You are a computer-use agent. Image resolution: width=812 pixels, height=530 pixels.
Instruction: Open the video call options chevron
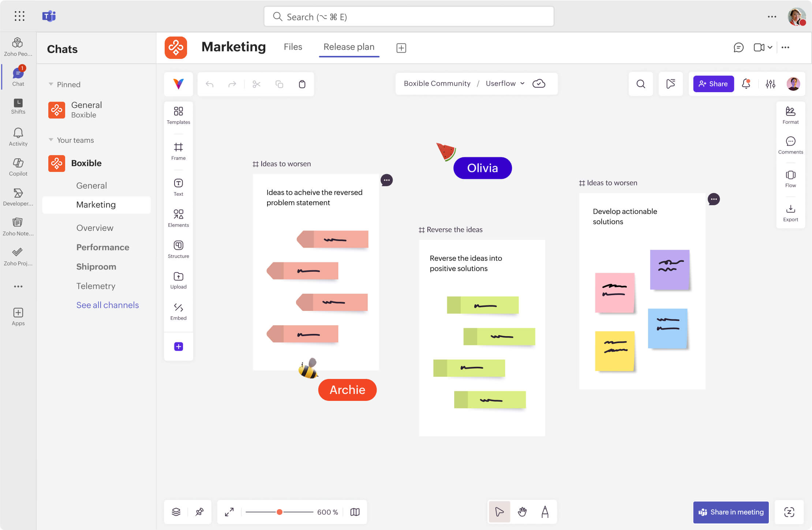[770, 47]
